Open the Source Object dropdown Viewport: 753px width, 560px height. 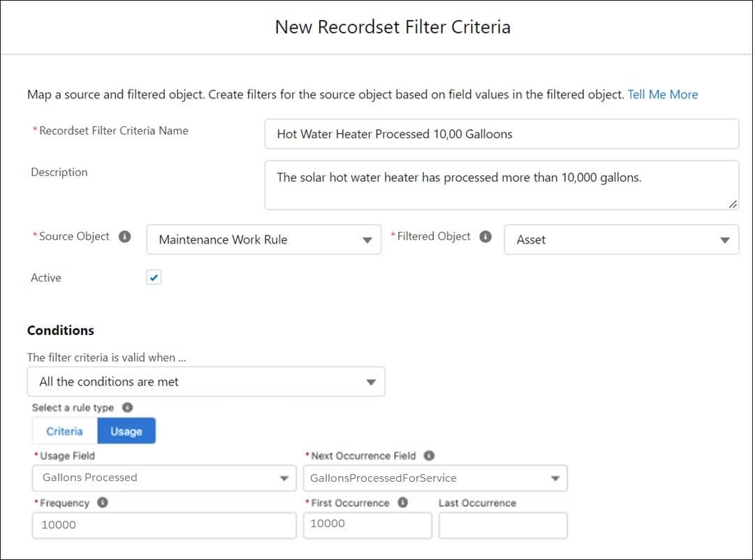(263, 240)
